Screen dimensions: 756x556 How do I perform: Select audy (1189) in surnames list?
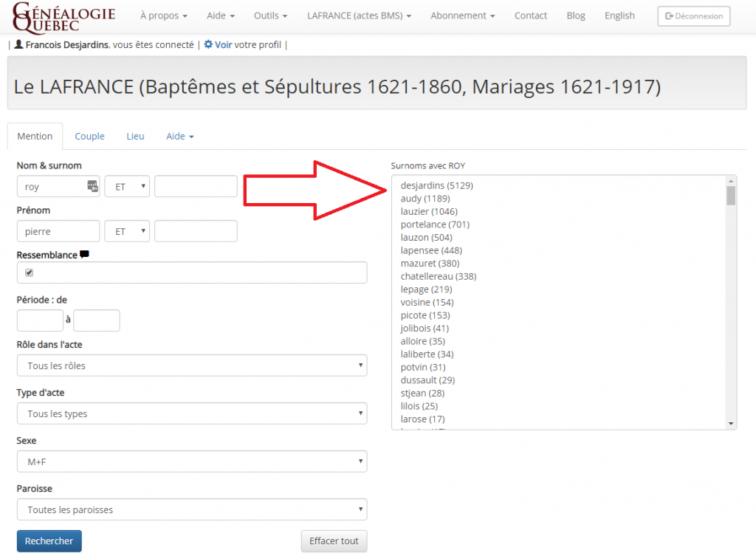tap(425, 199)
